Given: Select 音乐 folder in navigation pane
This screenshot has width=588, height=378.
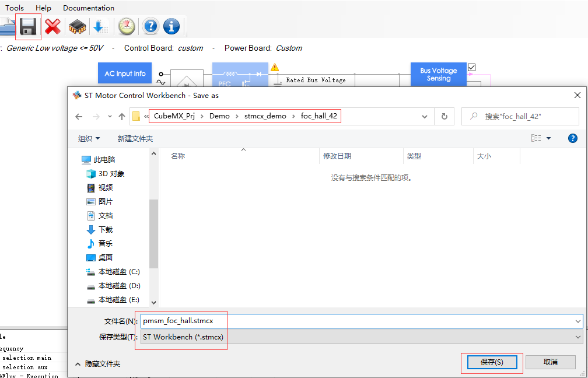Looking at the screenshot, I should click(x=100, y=243).
